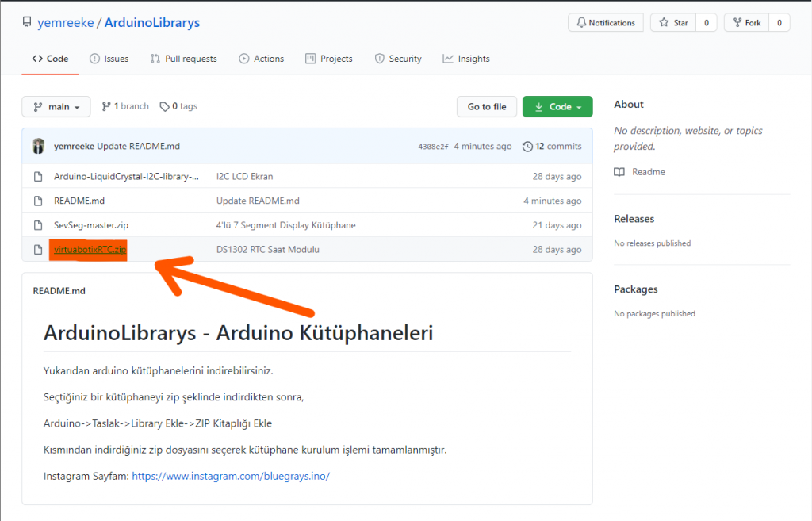Open commit author yemreeke in the commit bar
Image resolution: width=812 pixels, height=521 pixels.
[74, 147]
